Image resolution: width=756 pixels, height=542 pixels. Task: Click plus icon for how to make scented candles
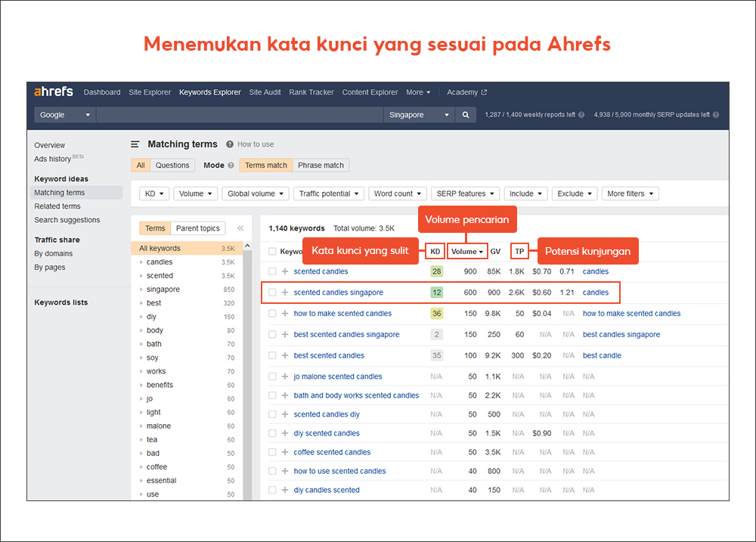tap(285, 314)
